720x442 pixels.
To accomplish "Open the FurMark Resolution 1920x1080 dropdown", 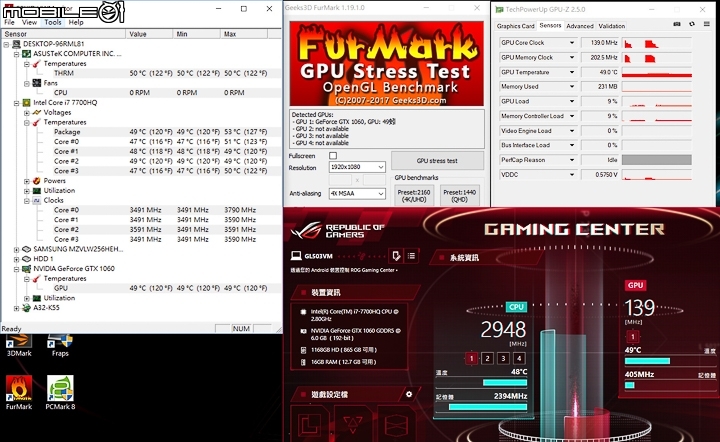I will tap(357, 167).
